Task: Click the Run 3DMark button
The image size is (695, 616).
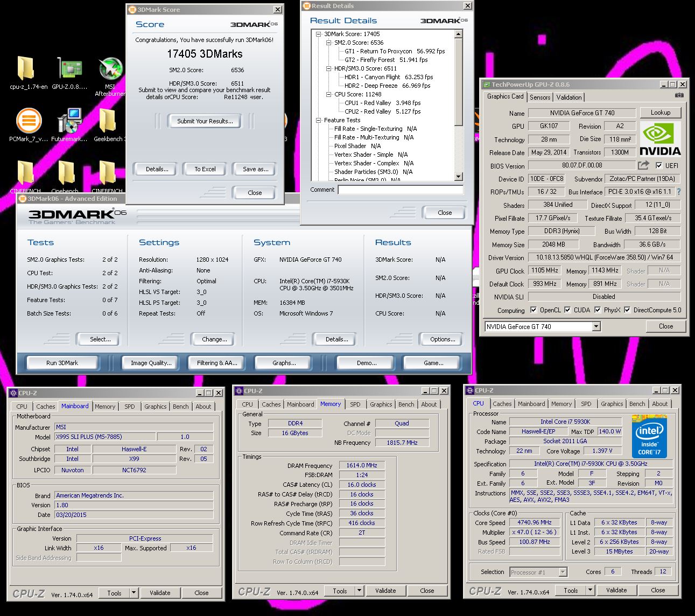Action: click(62, 363)
